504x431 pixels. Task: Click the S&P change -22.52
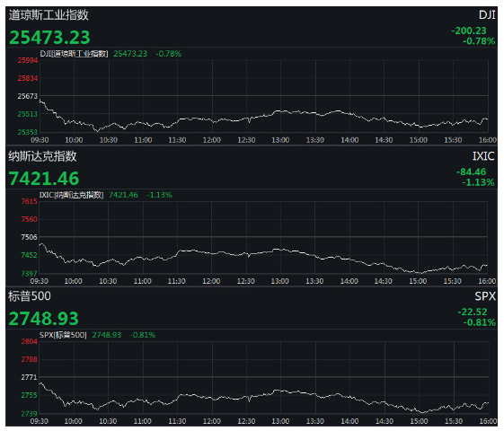473,312
